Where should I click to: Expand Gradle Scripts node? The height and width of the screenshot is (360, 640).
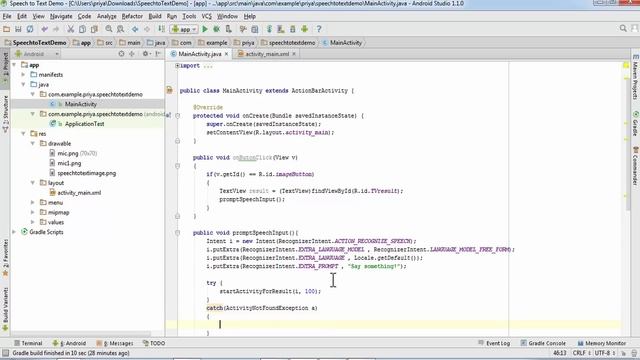click(x=14, y=232)
